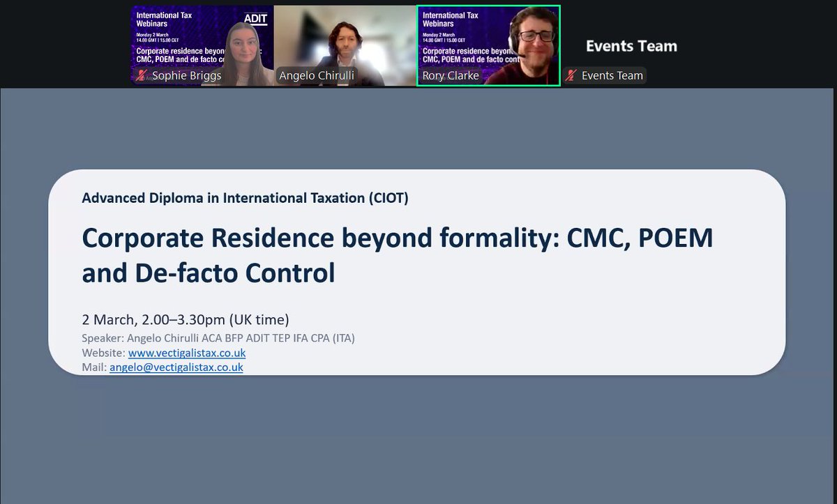Select Rory Clarke video thumbnail
The image size is (837, 504).
coord(488,45)
